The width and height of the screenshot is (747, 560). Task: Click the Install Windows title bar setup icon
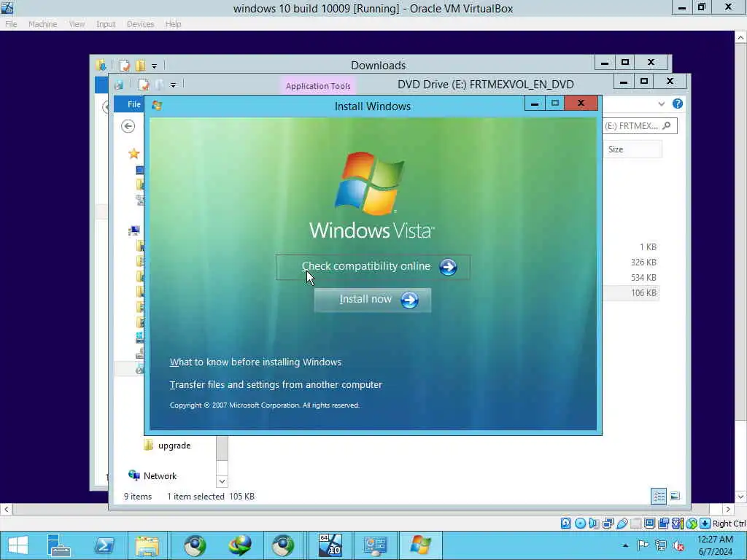pos(157,106)
